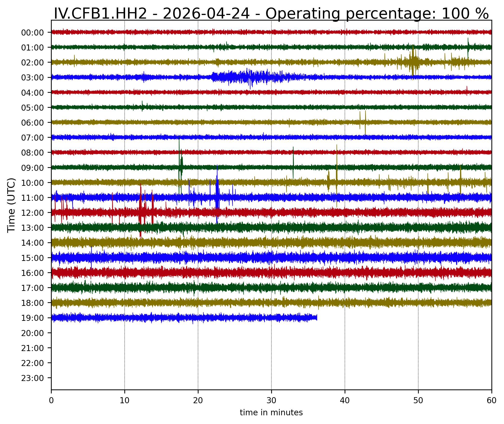Click the 60 minute tick label

pyautogui.click(x=491, y=401)
